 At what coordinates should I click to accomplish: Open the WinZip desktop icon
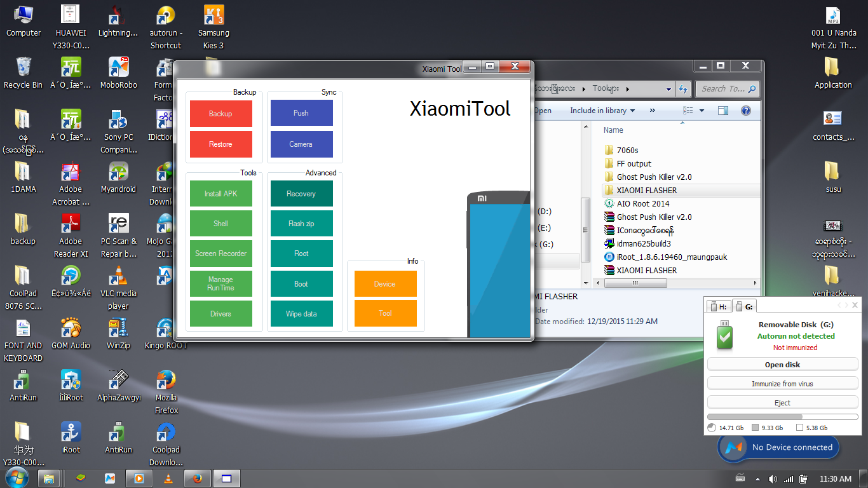point(119,334)
